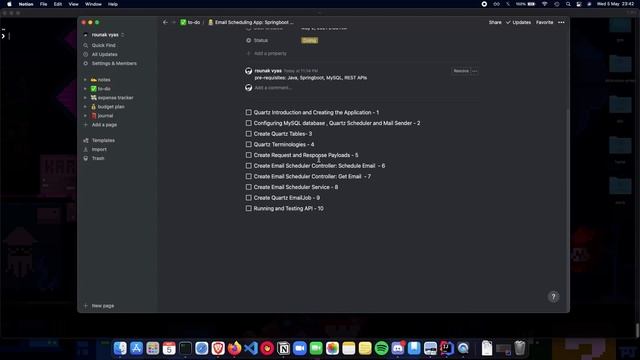Image resolution: width=640 pixels, height=360 pixels.
Task: Open the Edit menu
Action: coord(58,4)
